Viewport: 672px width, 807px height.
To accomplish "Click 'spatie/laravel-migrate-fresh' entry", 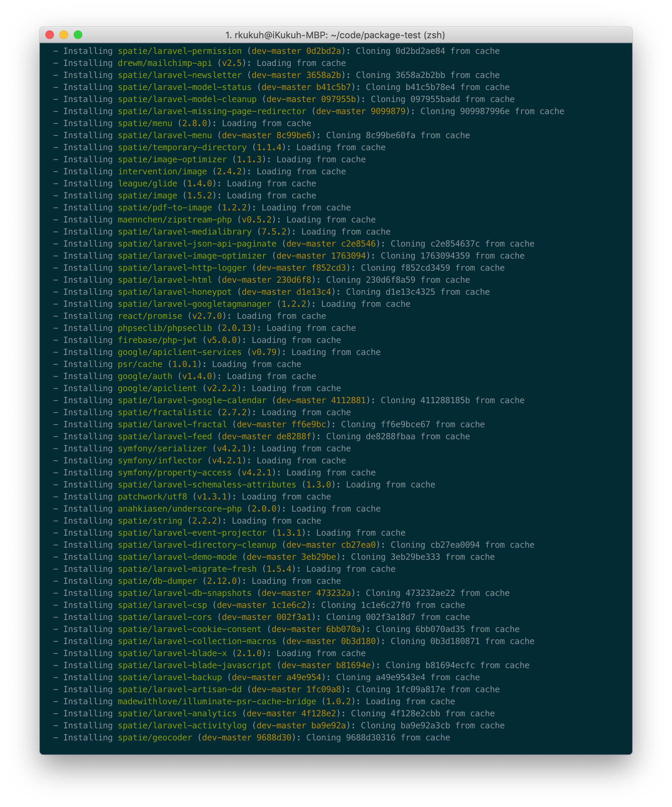I will coord(187,569).
